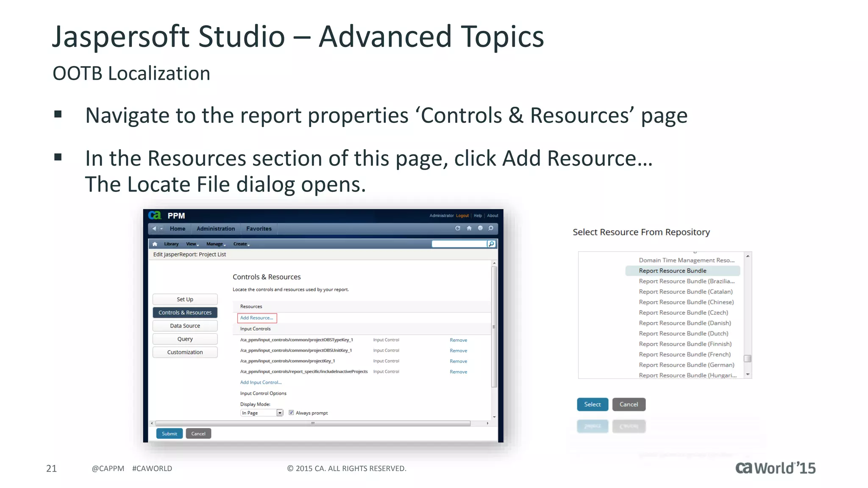Image resolution: width=868 pixels, height=488 pixels.
Task: Remove the projectKey_1 input control
Action: coord(459,361)
